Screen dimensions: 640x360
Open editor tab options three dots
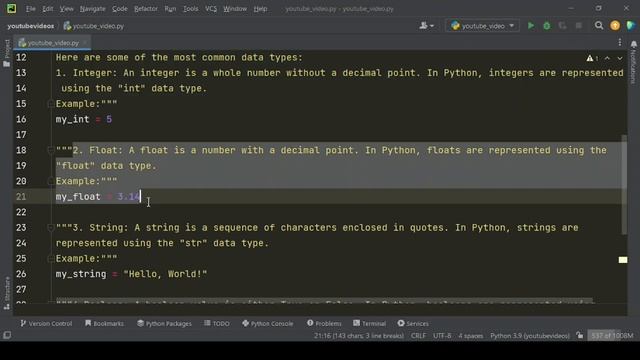[620, 42]
